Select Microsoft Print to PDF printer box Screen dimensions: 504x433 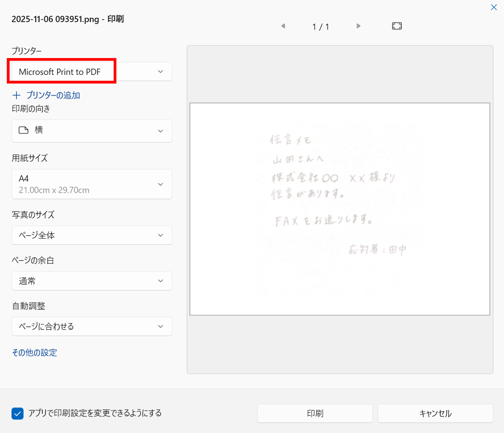point(61,71)
